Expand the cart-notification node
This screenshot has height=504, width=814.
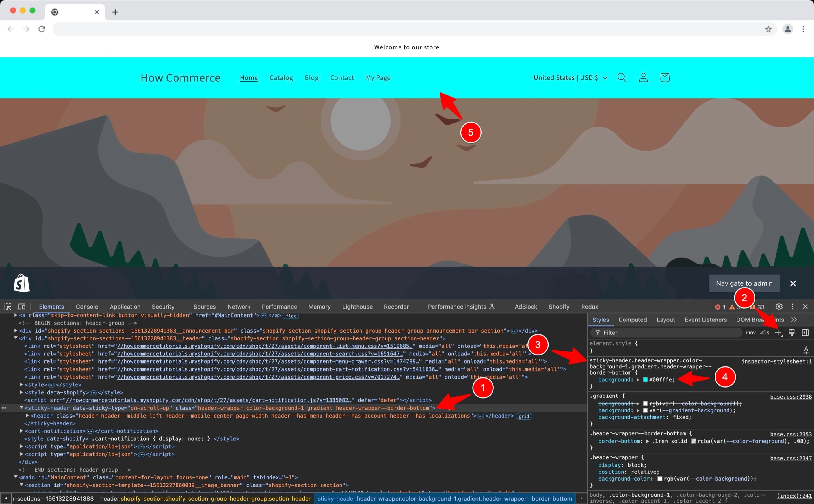(21, 431)
